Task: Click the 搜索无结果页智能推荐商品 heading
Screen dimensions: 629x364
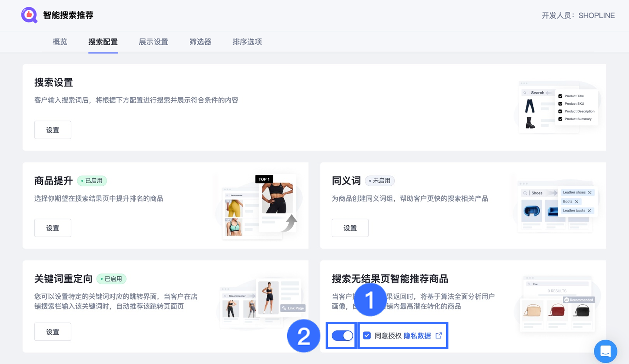Action: [x=390, y=279]
